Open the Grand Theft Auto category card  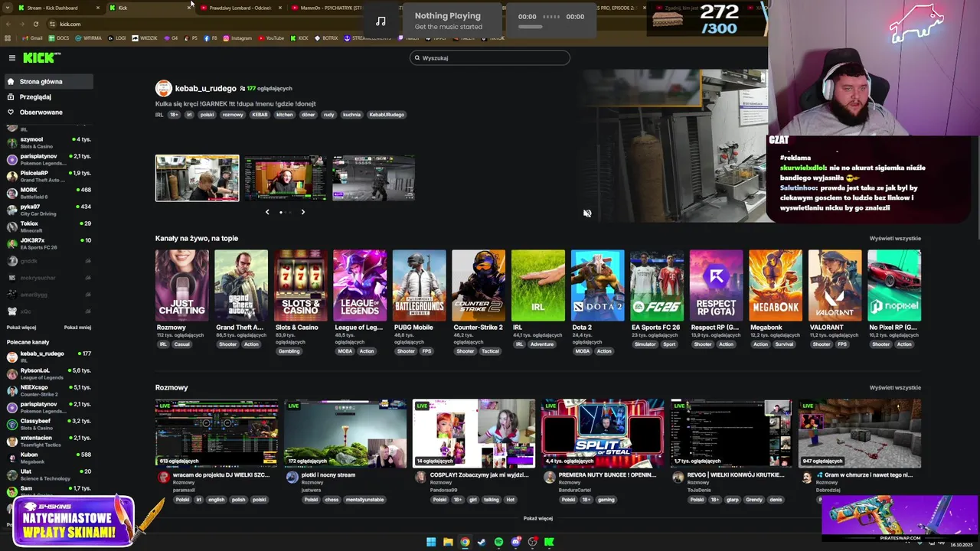(x=241, y=285)
